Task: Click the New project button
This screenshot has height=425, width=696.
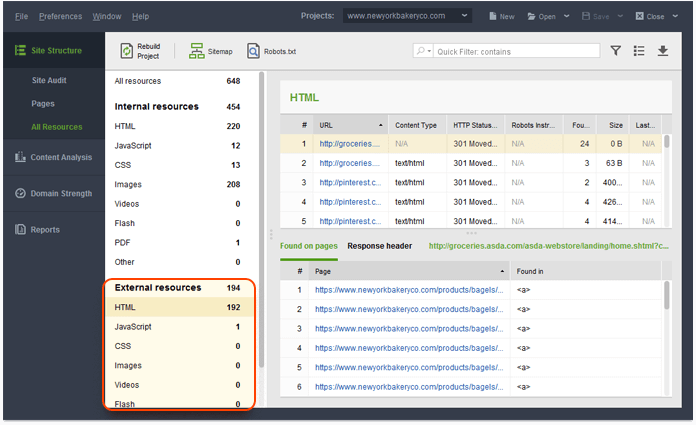Action: 502,16
